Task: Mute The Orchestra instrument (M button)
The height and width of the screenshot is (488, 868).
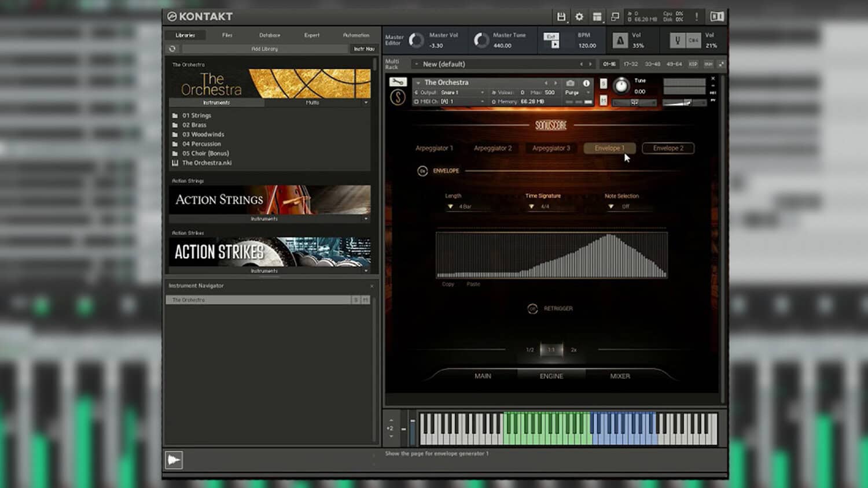Action: tap(604, 101)
